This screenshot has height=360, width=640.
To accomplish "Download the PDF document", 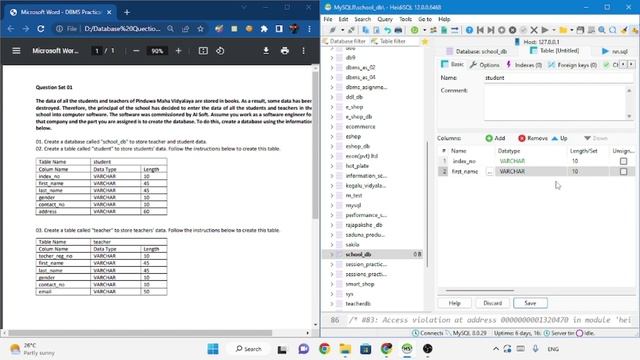I will (x=266, y=51).
